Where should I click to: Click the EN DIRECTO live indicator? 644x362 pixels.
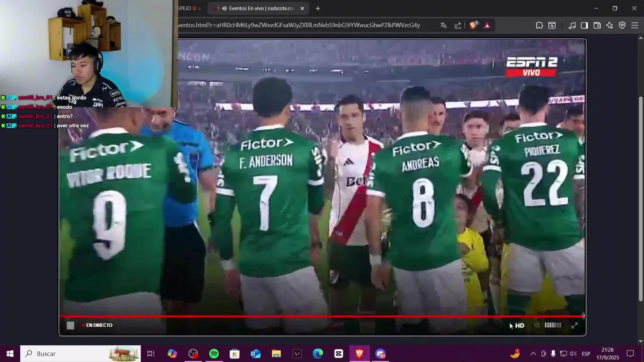coord(97,325)
